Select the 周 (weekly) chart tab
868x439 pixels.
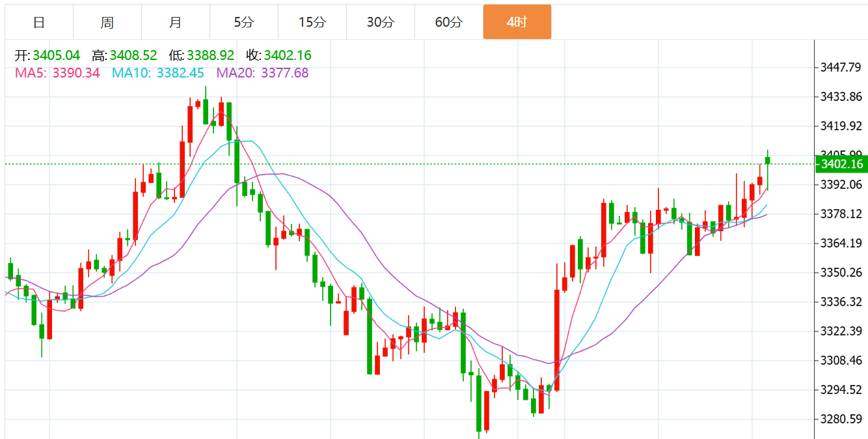click(x=107, y=22)
